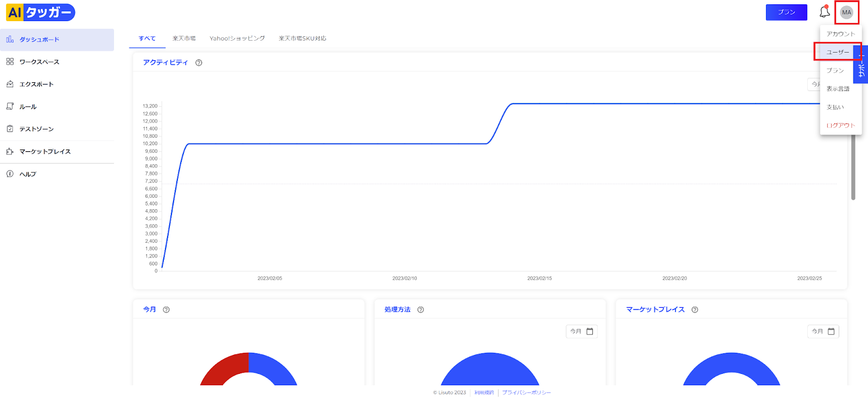
Task: Select アカウント from the user menu
Action: coord(841,34)
